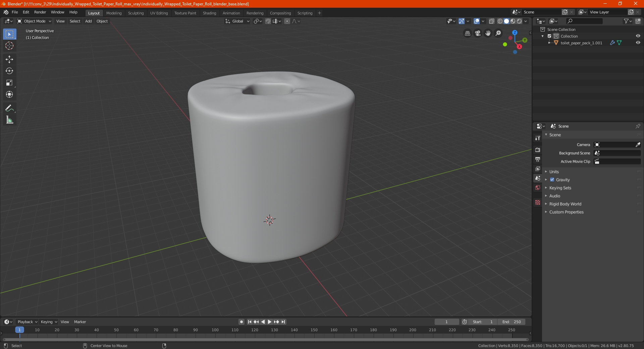Screen dimensions: 644x349
Task: Toggle Gravity checkbox
Action: click(x=552, y=180)
